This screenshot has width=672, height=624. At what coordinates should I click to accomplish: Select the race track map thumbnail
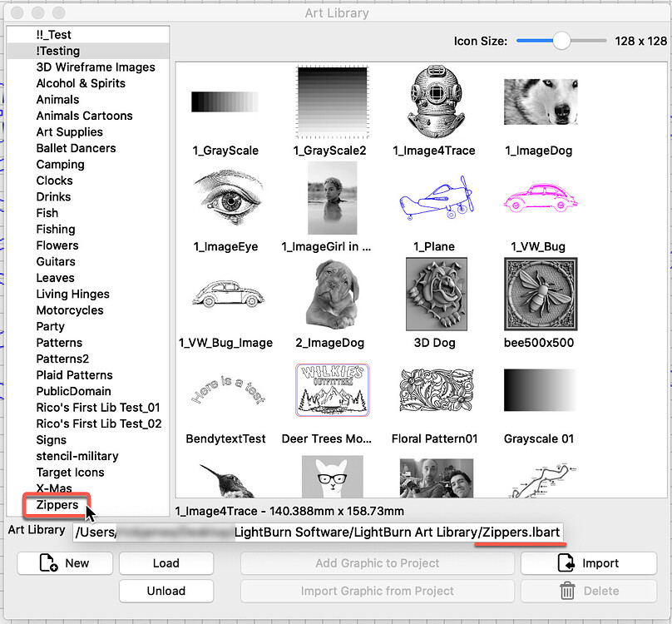click(542, 480)
